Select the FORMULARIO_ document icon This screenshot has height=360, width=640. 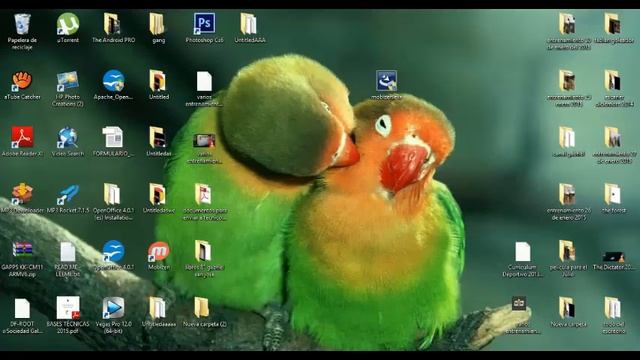tap(113, 137)
